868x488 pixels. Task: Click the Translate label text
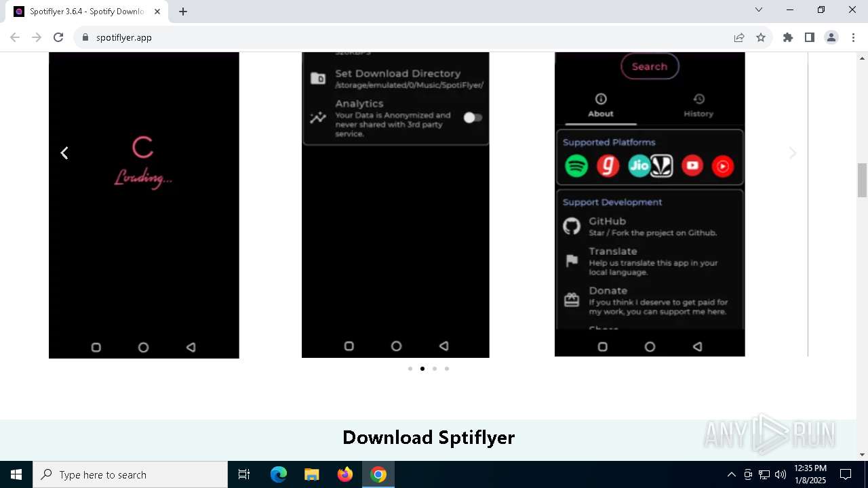(x=613, y=251)
